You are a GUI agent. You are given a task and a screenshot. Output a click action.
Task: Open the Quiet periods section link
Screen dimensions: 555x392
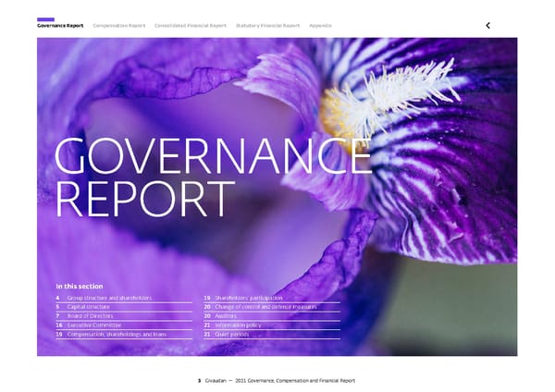[272, 335]
